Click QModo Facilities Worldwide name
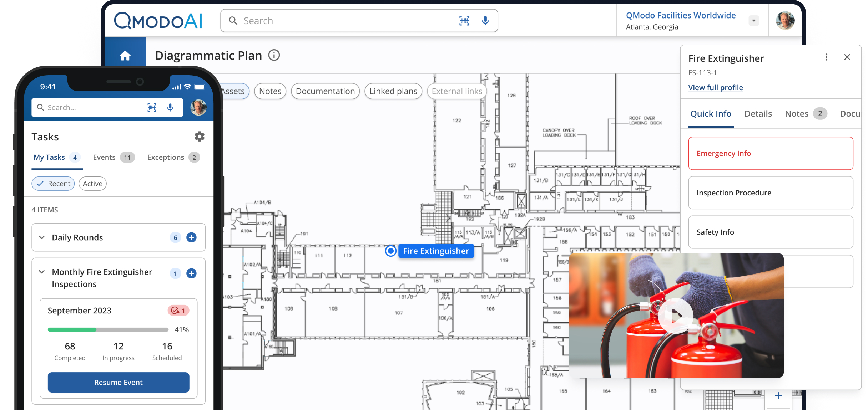868x410 pixels. (681, 15)
